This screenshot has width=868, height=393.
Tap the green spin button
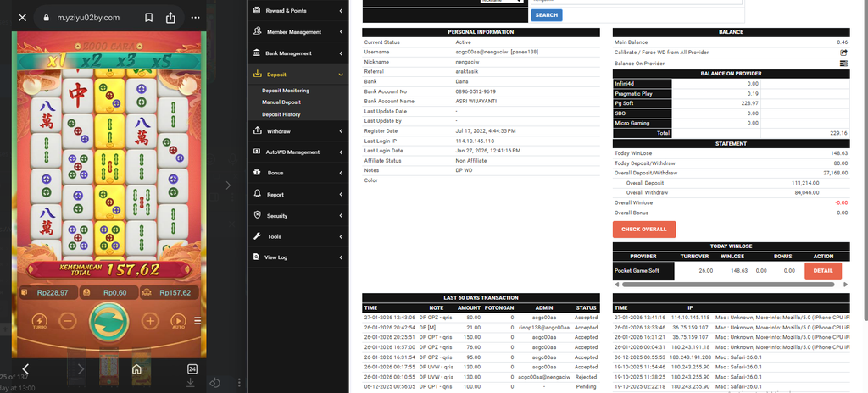109,321
